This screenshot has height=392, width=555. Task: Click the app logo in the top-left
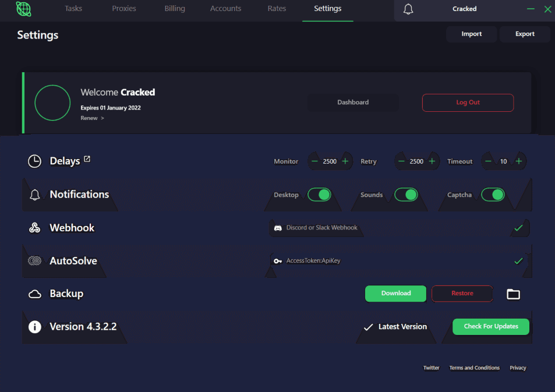(23, 10)
